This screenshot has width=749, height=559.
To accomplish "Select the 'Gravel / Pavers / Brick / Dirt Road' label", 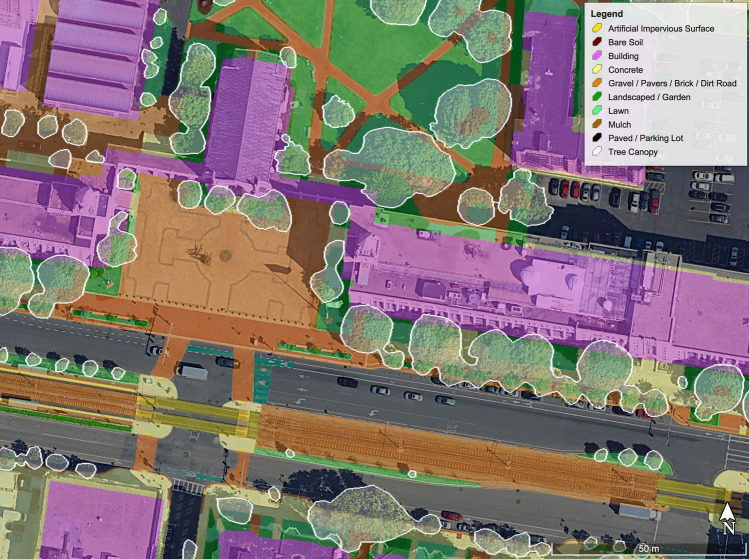I will pyautogui.click(x=672, y=83).
